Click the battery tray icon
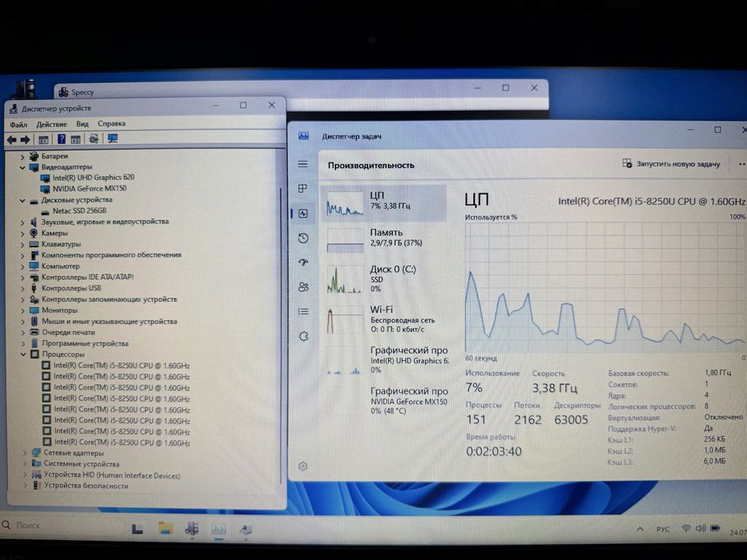Image resolution: width=747 pixels, height=560 pixels. (x=715, y=528)
